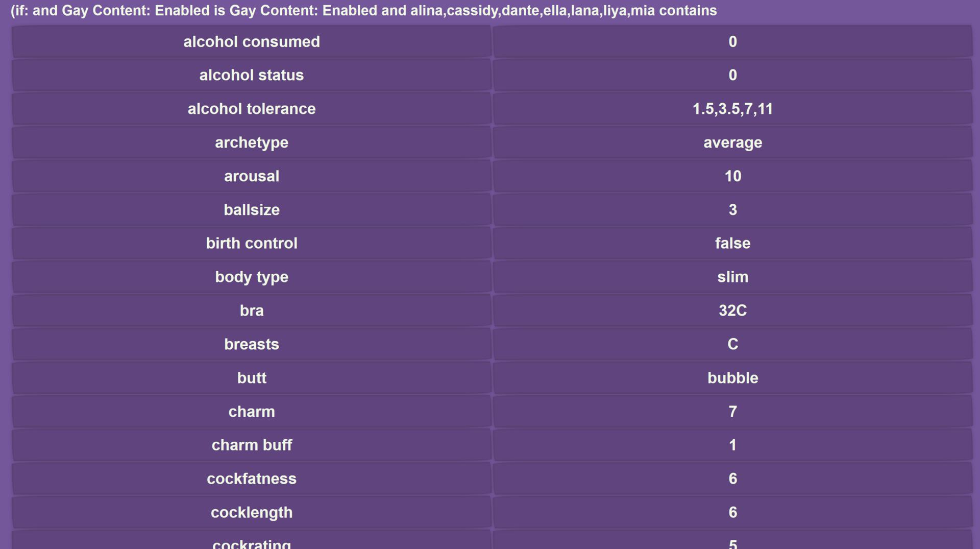Click the birth control value false
This screenshot has height=549, width=980.
[x=732, y=243]
